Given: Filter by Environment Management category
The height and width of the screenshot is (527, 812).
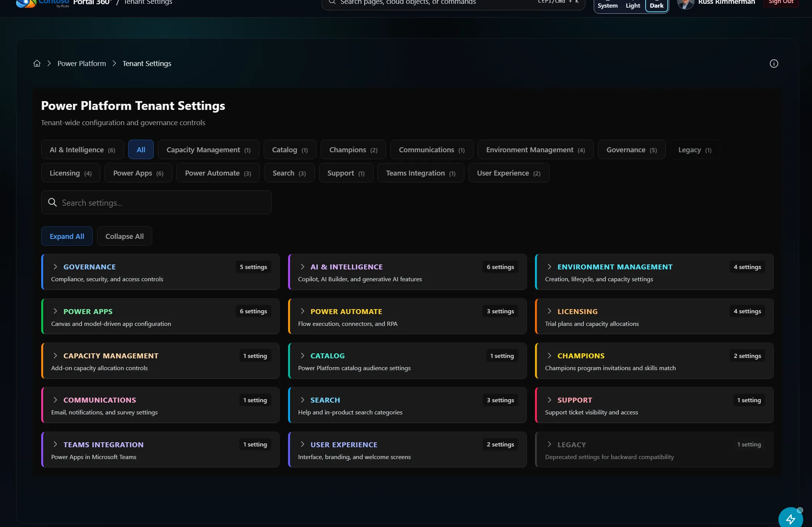Looking at the screenshot, I should click(x=535, y=150).
